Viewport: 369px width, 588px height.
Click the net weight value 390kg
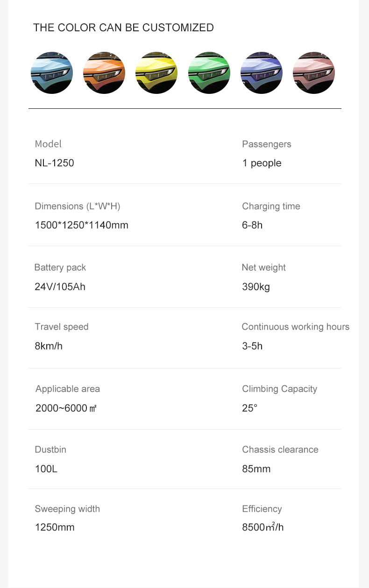click(x=256, y=287)
